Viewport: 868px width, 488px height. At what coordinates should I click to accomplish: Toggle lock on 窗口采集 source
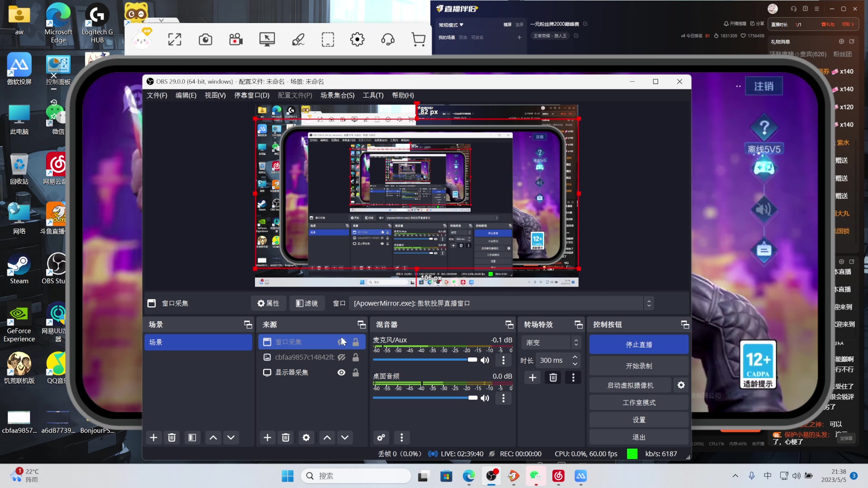[356, 342]
